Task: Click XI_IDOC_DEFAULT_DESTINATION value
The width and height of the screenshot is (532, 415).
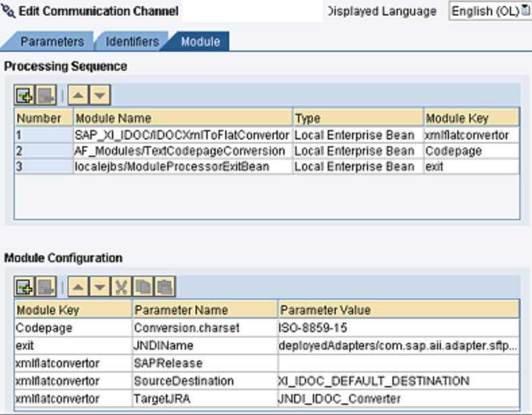Action: click(398, 381)
